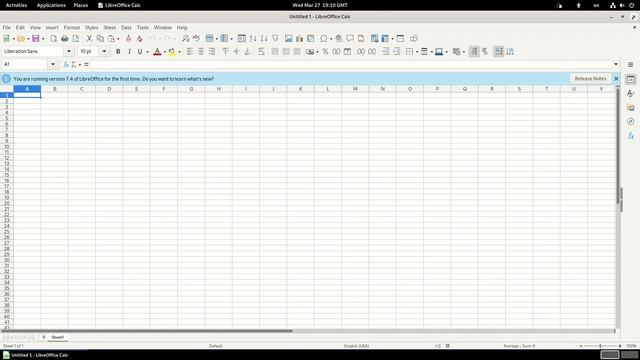Viewport: 640px width, 360px height.
Task: Click the Print icon in toolbar
Action: pyautogui.click(x=64, y=38)
